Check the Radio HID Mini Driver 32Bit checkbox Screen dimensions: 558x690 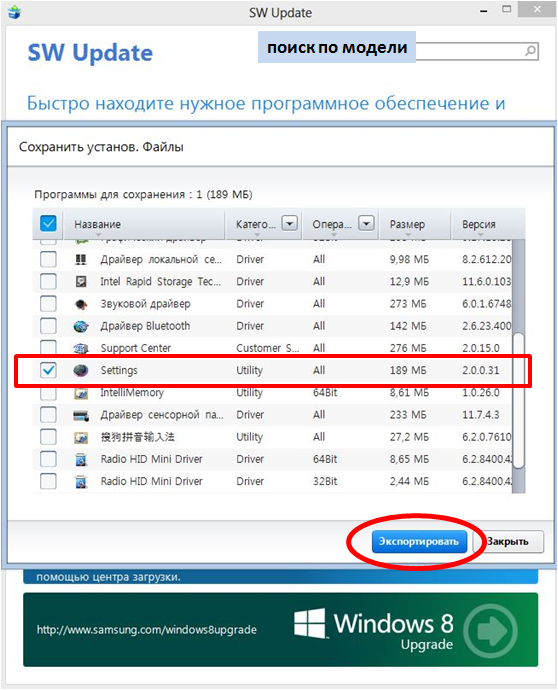[48, 481]
